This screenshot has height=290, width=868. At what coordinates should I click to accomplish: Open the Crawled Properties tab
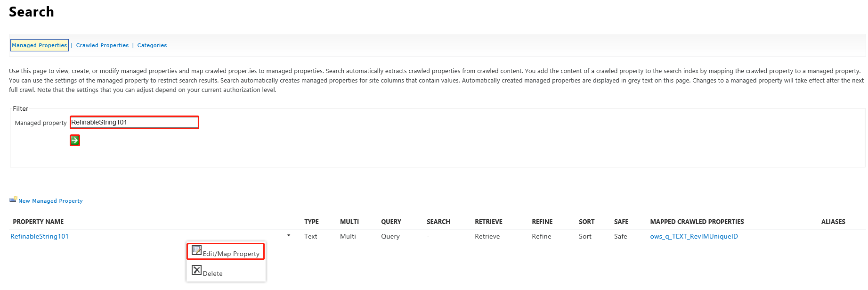(x=102, y=45)
